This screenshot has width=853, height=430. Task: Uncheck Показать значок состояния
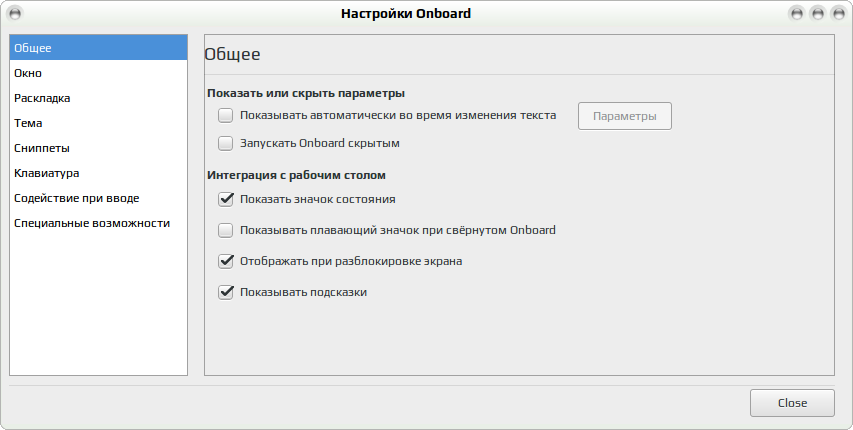[225, 199]
